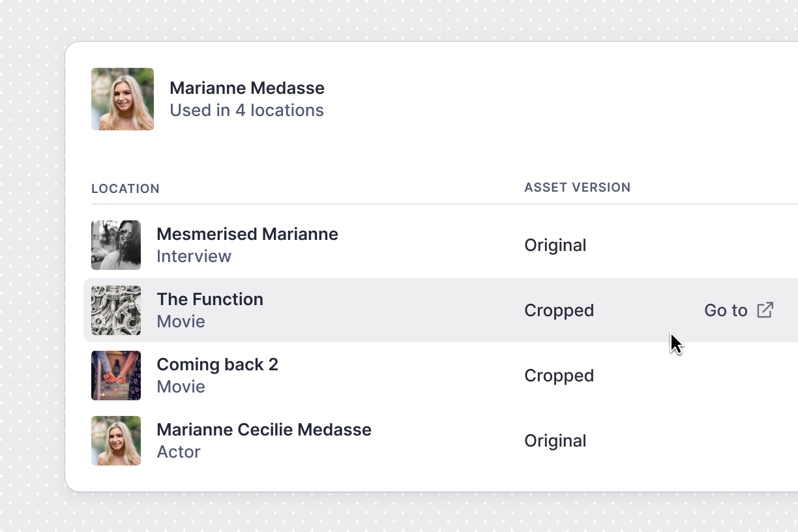Screen dimensions: 798x532
Task: Click the Mesmerised Marianne black-and-white thumbnail
Action: point(116,245)
